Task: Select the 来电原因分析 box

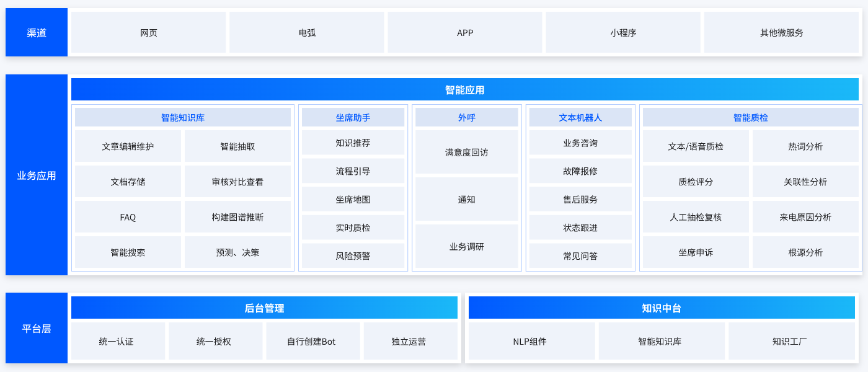Action: coord(805,217)
